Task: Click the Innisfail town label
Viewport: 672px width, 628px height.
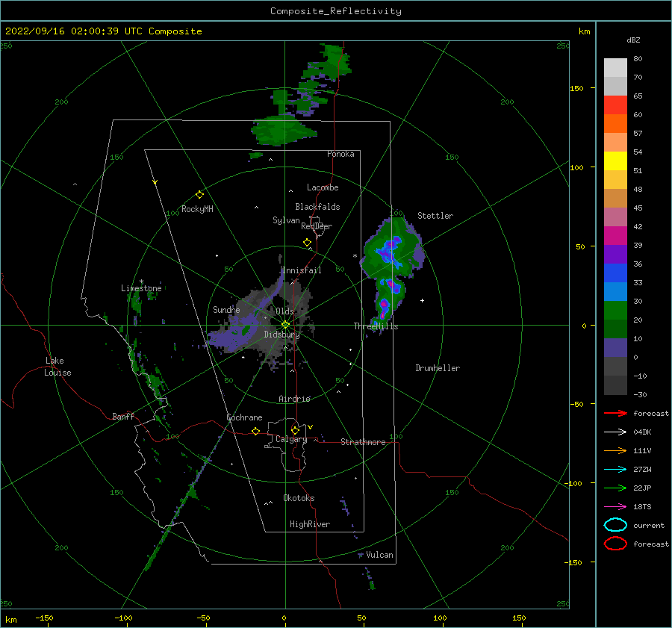Action: pyautogui.click(x=302, y=270)
